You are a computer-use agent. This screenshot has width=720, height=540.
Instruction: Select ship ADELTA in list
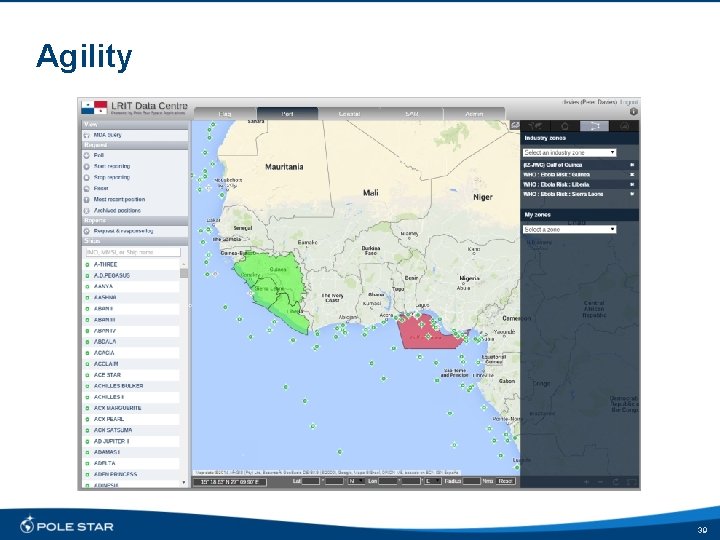pos(131,463)
